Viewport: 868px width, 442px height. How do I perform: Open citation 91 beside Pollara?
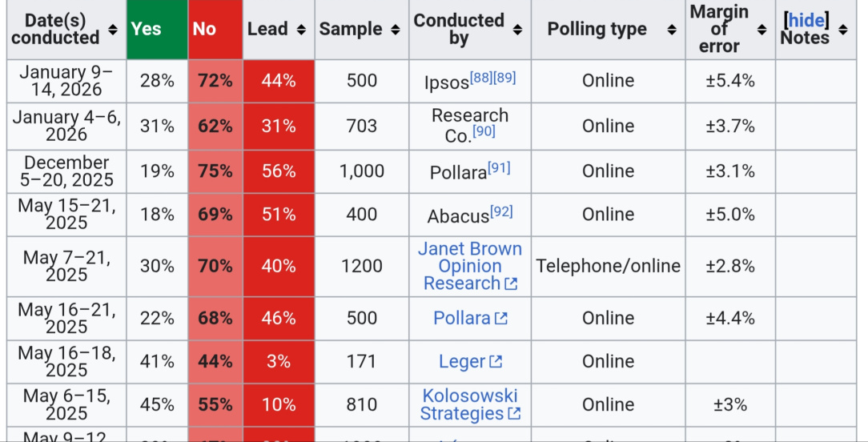click(499, 168)
